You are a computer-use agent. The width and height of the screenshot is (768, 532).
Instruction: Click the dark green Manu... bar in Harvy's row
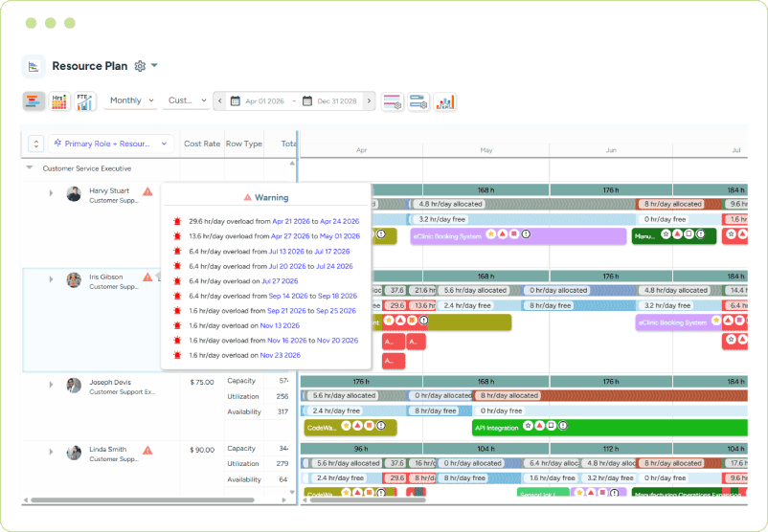click(x=674, y=236)
